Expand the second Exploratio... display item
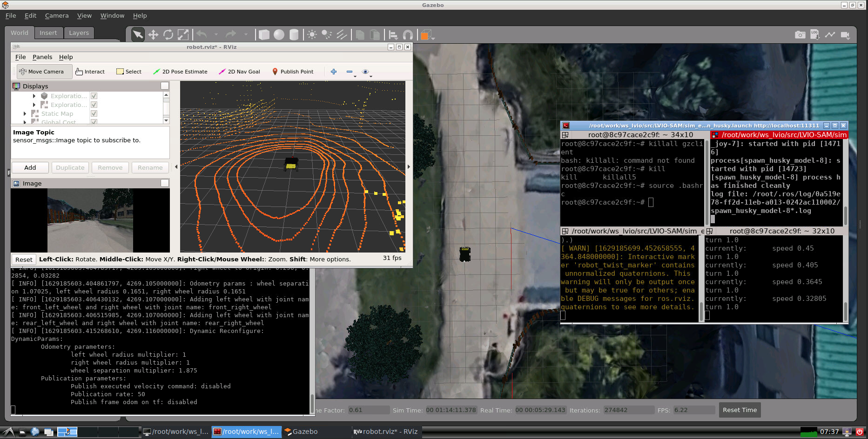 (34, 105)
